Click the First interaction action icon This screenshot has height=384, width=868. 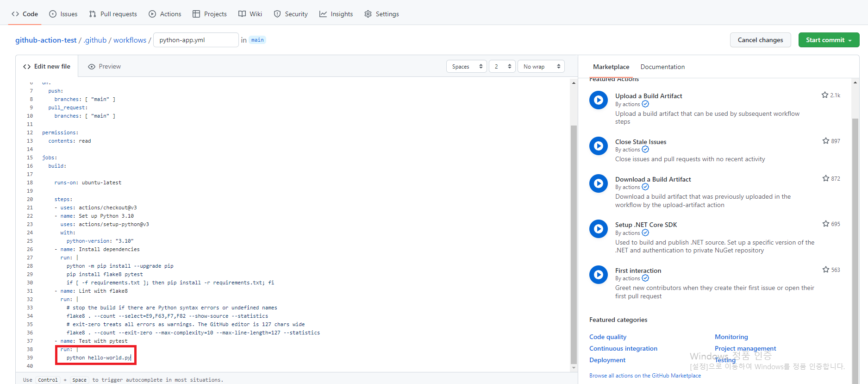click(599, 275)
